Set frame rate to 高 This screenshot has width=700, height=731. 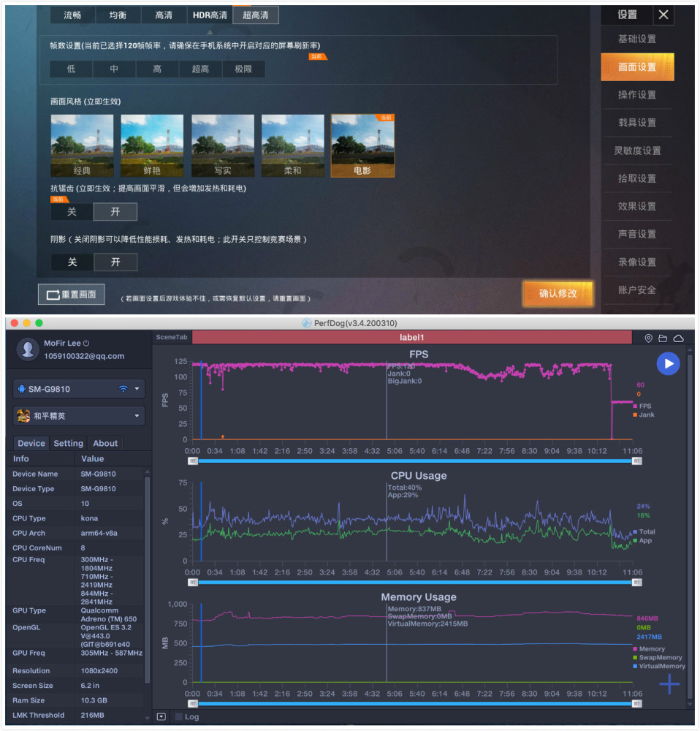(157, 69)
